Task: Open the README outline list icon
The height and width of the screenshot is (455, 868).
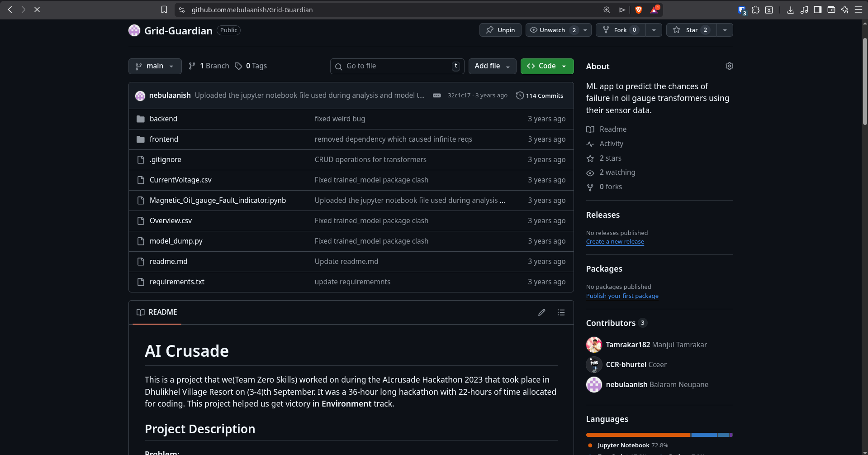Action: 561,312
